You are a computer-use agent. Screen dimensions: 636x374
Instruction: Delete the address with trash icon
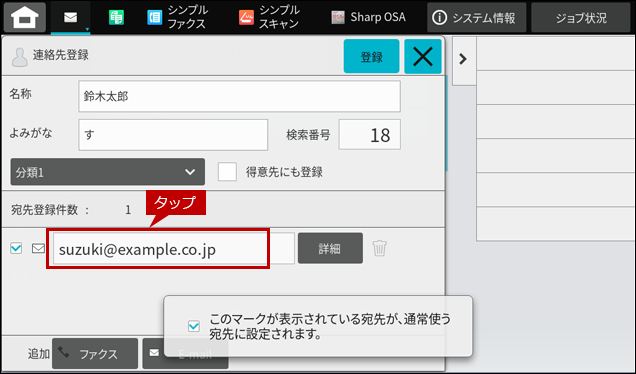[380, 248]
